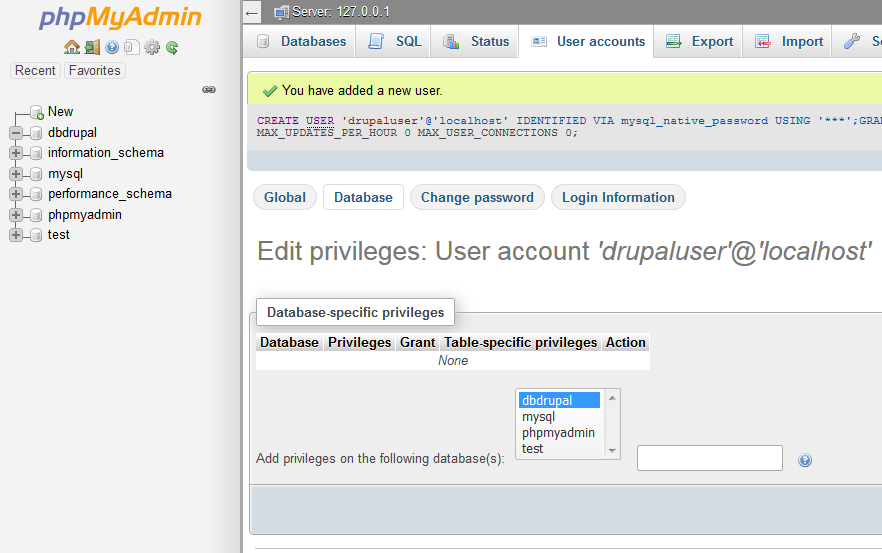The width and height of the screenshot is (882, 553).
Task: Show the Favorites tables list
Action: (94, 70)
